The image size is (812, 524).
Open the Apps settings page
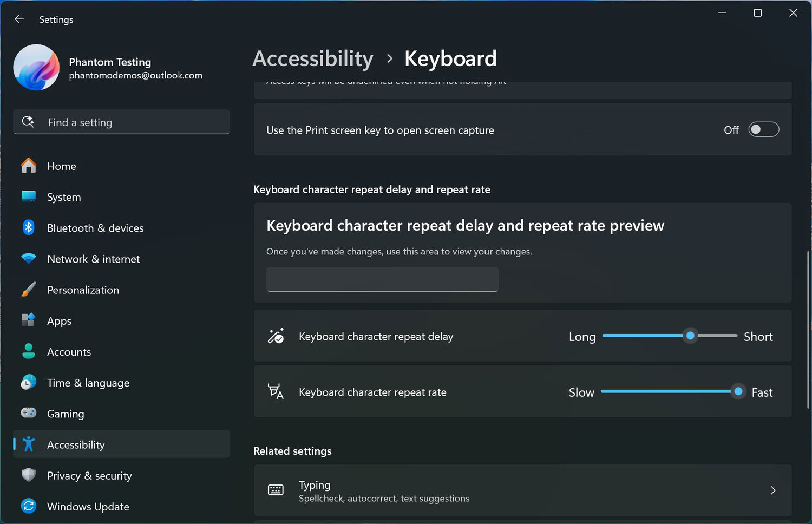(x=59, y=321)
